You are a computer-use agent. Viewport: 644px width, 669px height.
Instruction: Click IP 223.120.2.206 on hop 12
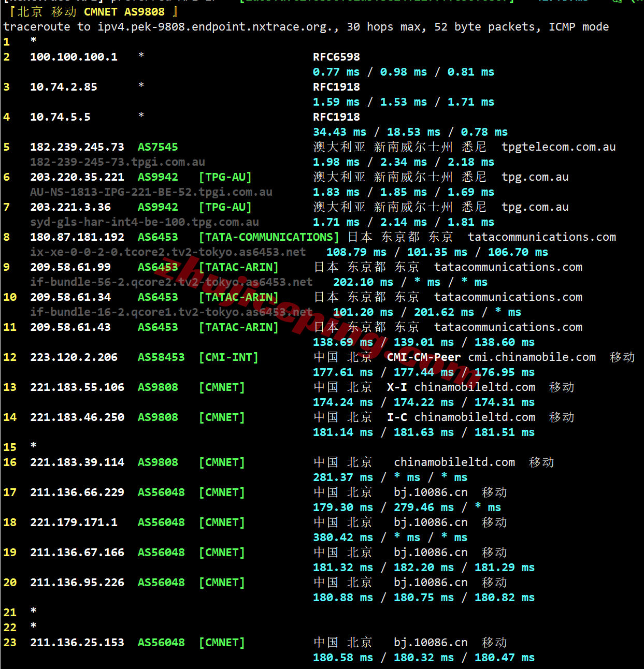point(74,357)
